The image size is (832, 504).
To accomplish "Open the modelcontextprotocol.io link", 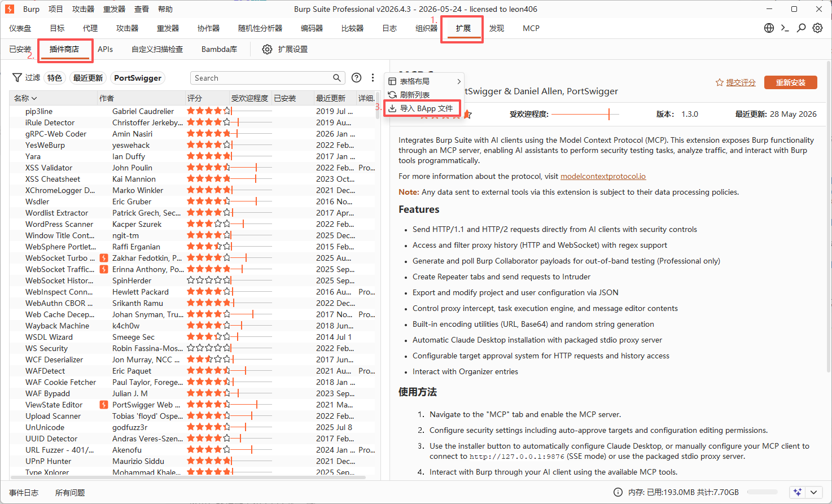I will [603, 176].
